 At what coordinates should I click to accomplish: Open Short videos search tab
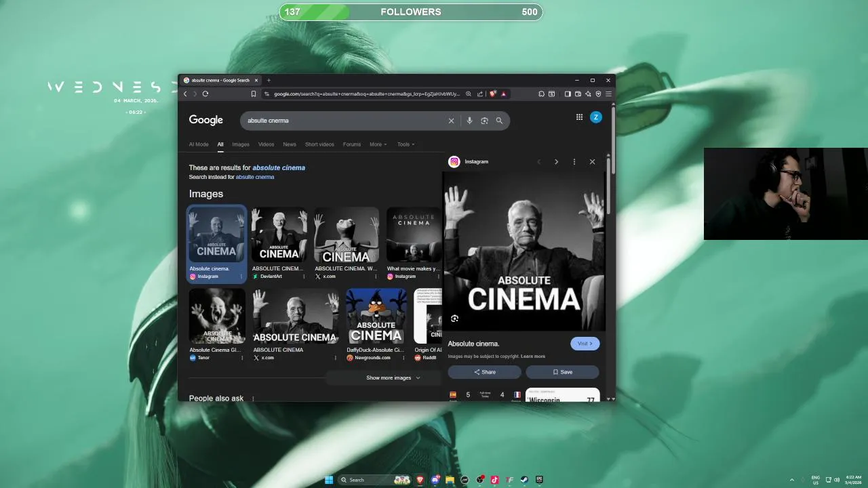tap(319, 144)
